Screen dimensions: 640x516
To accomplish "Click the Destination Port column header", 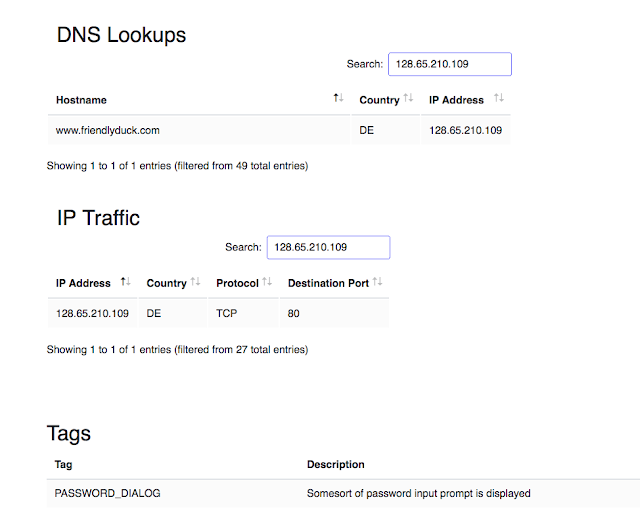I will tap(334, 283).
